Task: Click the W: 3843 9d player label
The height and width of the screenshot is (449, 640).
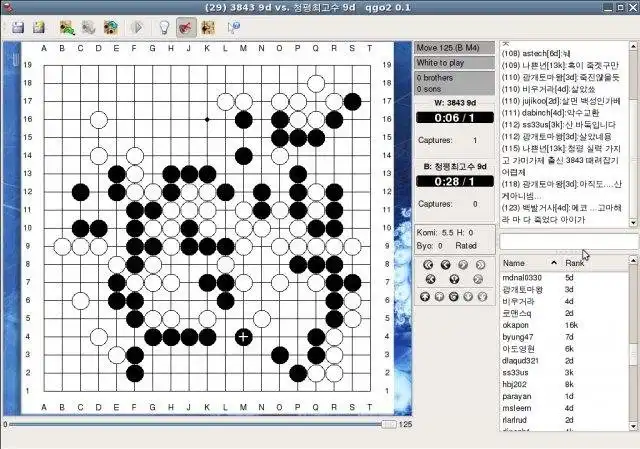Action: 455,103
